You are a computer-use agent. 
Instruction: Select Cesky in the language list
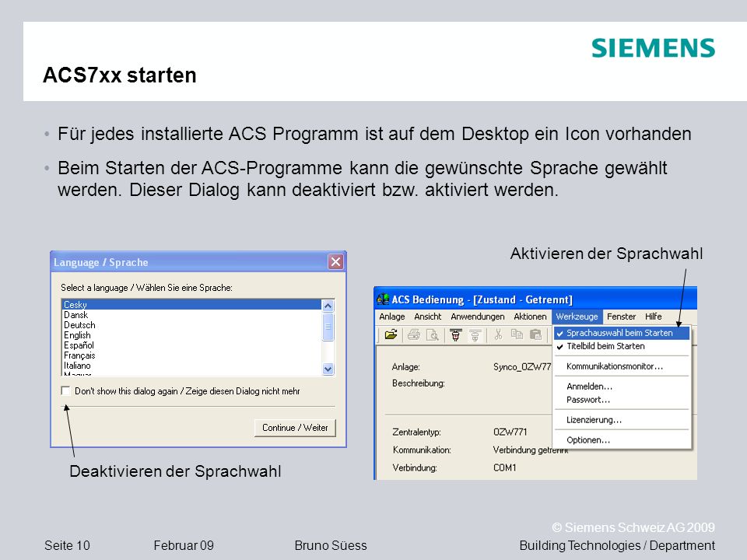(x=191, y=305)
